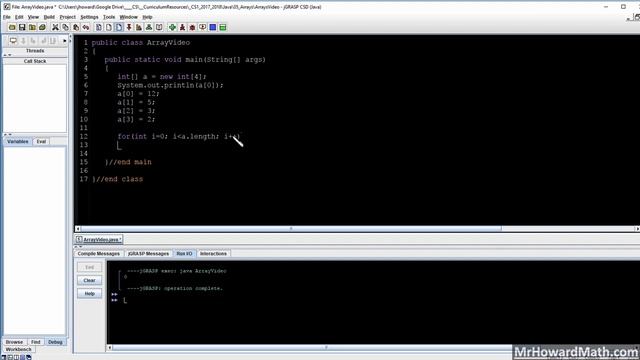The width and height of the screenshot is (640, 360).
Task: Click the '}//end class' comment line
Action: tap(118, 179)
